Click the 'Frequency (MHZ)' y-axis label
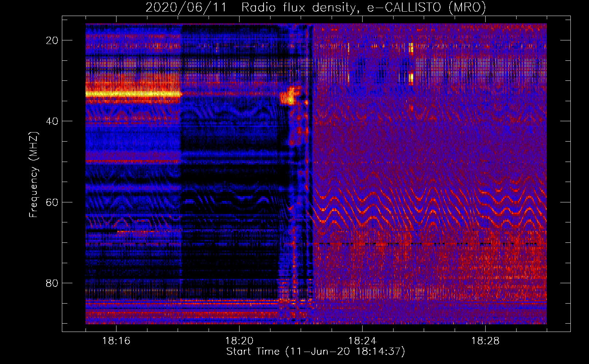 (x=33, y=175)
